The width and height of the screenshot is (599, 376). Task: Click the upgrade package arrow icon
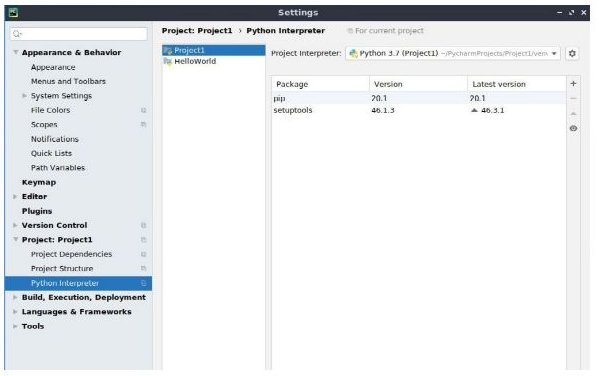[x=573, y=113]
